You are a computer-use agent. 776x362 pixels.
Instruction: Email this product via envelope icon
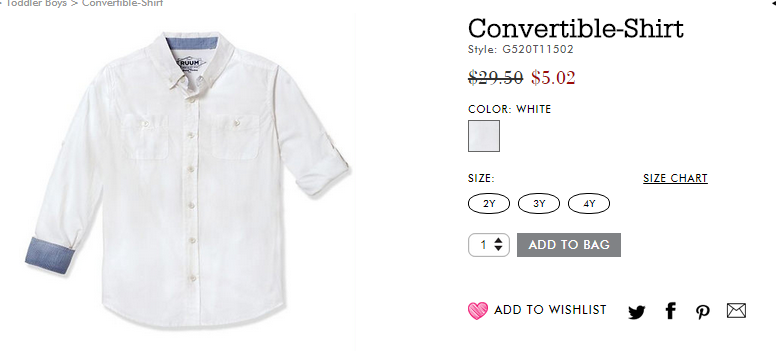point(736,310)
